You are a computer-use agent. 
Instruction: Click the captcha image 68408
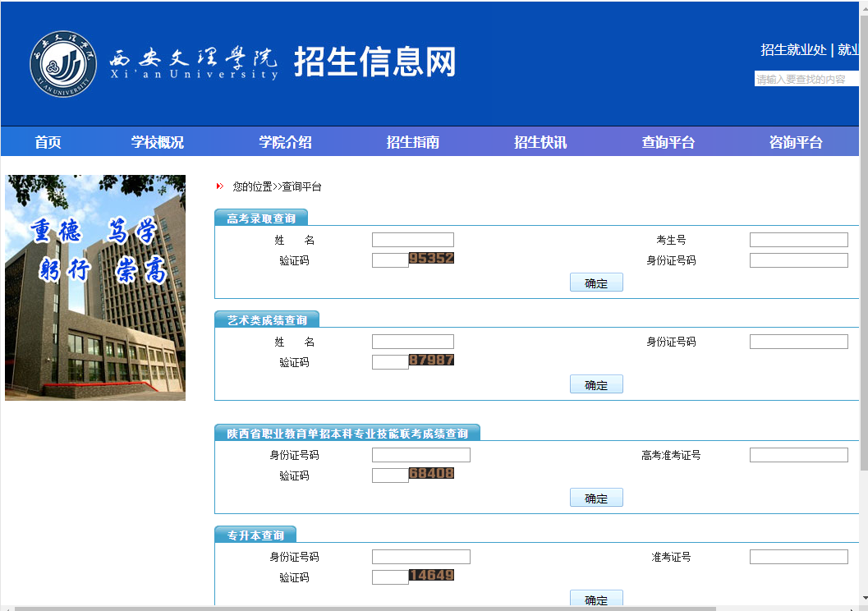pos(431,474)
